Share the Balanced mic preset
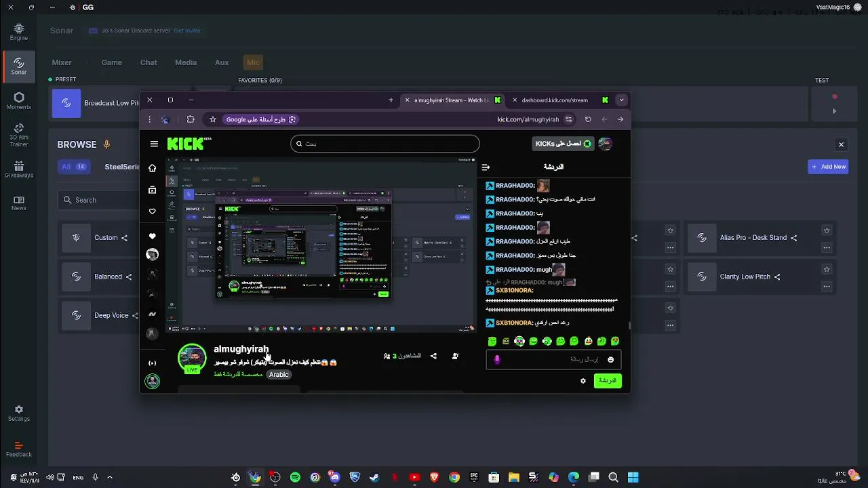The width and height of the screenshot is (868, 488). [x=129, y=277]
